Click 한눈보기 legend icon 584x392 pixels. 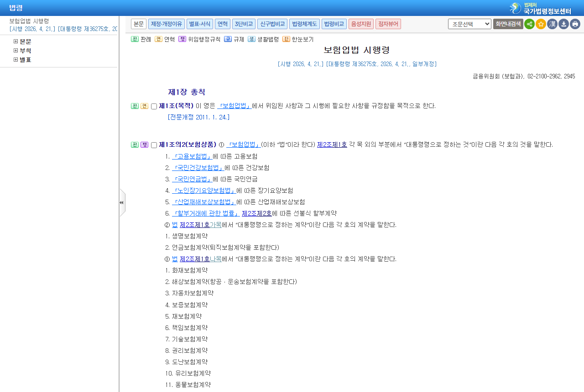pyautogui.click(x=286, y=39)
